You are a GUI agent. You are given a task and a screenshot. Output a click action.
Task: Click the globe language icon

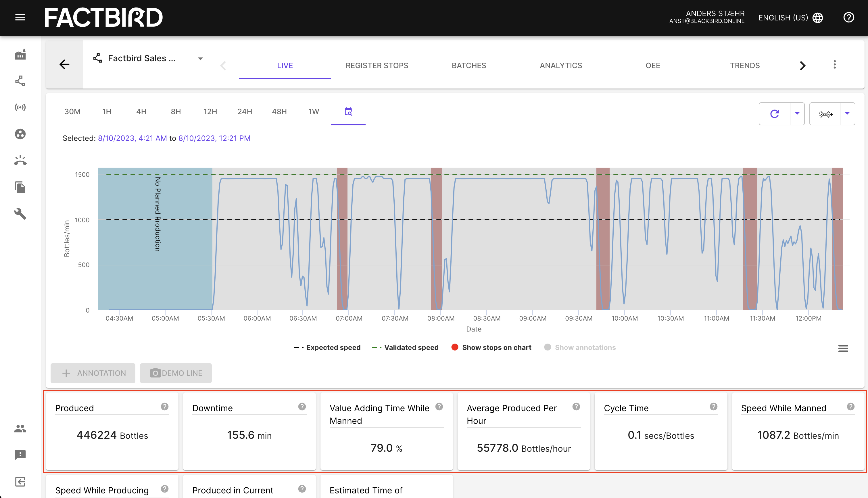pyautogui.click(x=818, y=18)
